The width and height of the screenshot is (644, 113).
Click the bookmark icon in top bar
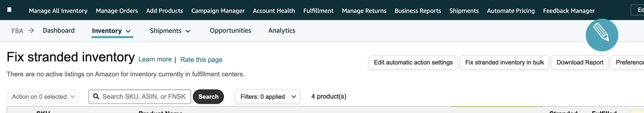click(9, 10)
